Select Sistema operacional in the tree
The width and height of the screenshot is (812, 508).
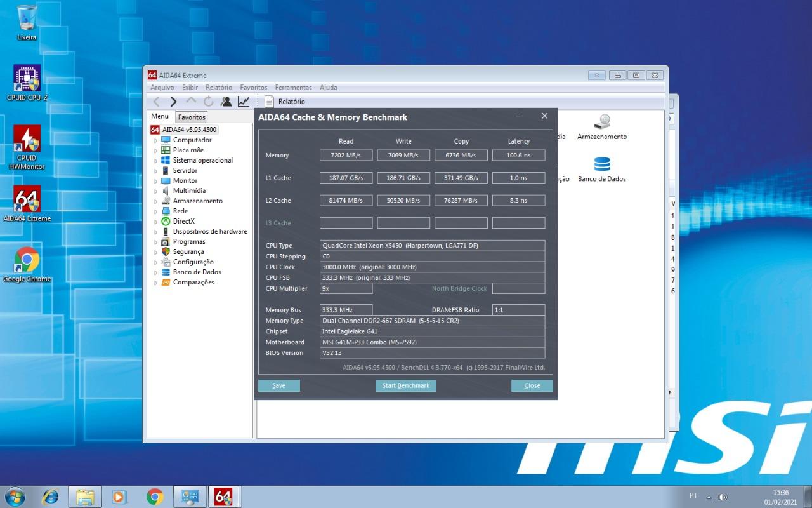tap(203, 160)
